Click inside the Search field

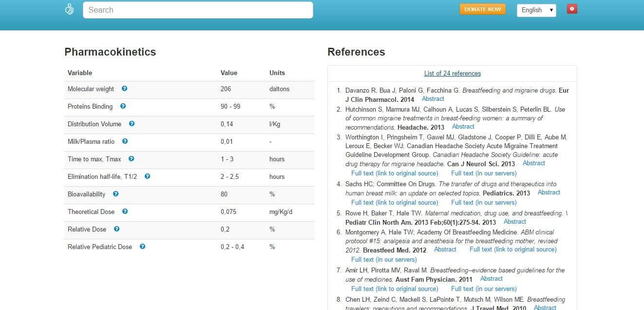(x=198, y=10)
